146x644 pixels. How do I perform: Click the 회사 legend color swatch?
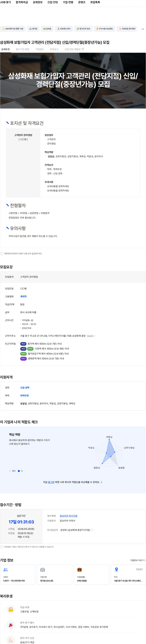10,471
